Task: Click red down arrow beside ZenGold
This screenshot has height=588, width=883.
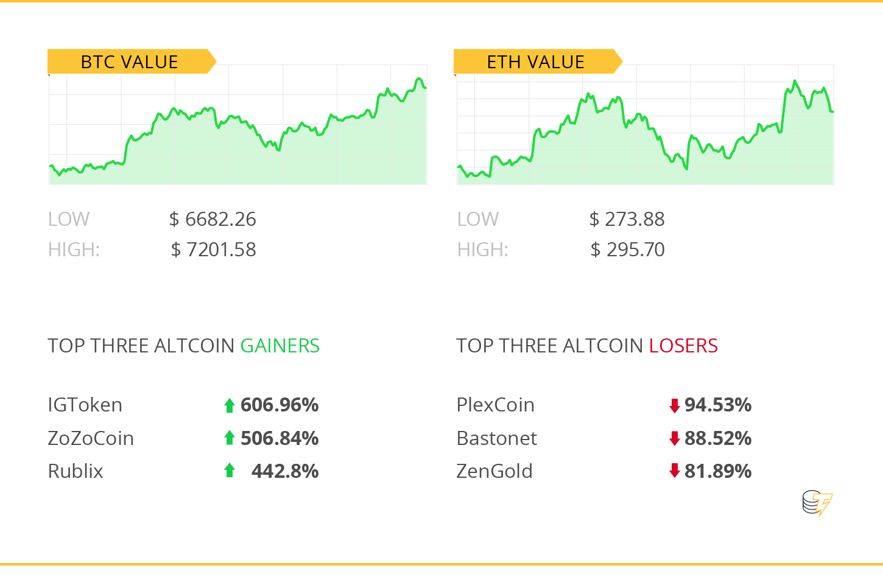Action: (674, 471)
